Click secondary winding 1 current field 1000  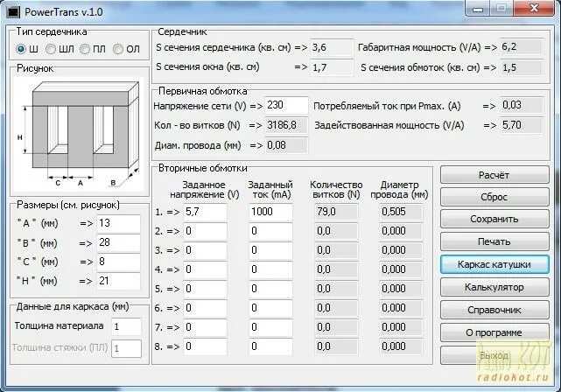[x=270, y=212]
